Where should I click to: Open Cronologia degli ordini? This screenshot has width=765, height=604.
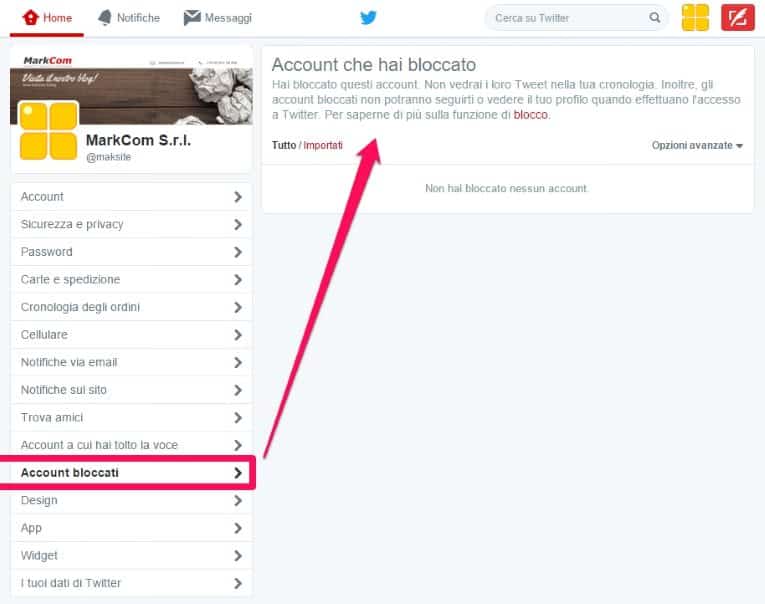(x=131, y=307)
